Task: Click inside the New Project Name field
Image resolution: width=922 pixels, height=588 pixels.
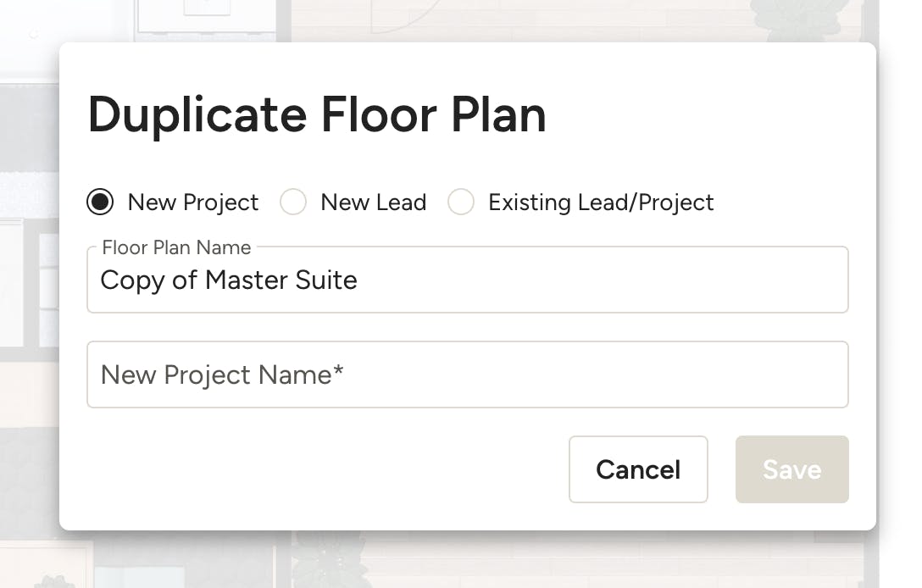Action: pos(468,374)
